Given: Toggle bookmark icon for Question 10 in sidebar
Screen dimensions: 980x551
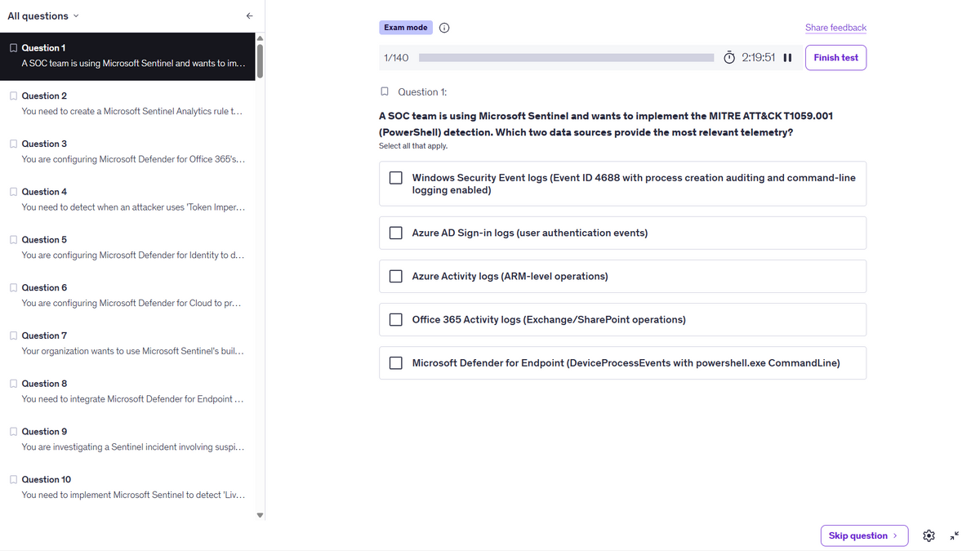Looking at the screenshot, I should pyautogui.click(x=13, y=479).
